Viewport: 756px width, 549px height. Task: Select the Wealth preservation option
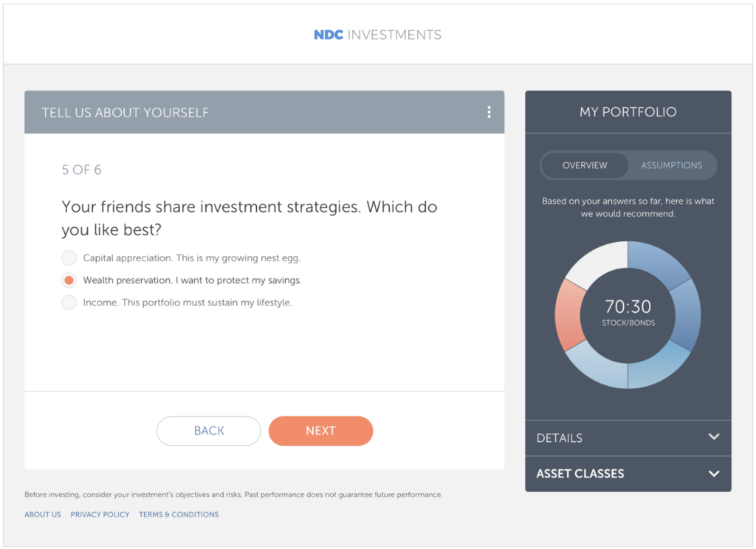68,280
